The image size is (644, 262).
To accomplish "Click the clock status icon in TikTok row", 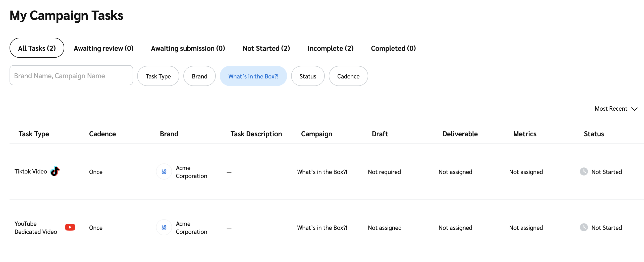I will tap(583, 172).
